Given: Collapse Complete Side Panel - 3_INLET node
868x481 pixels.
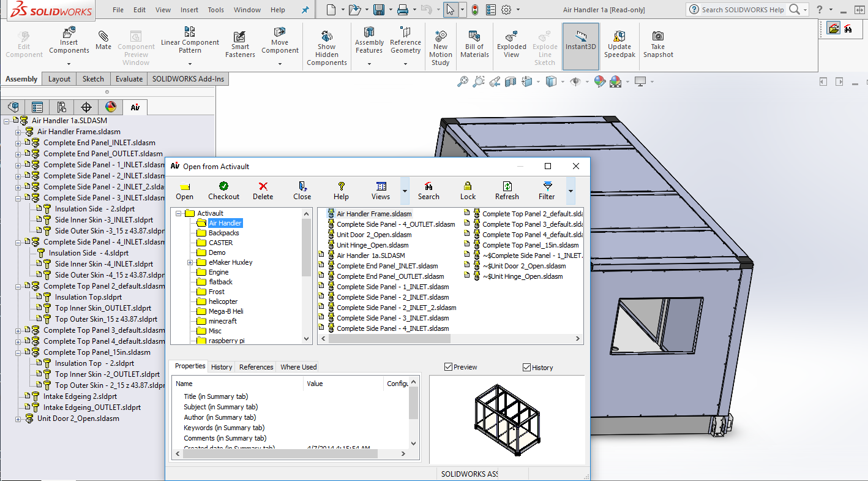Looking at the screenshot, I should click(18, 198).
